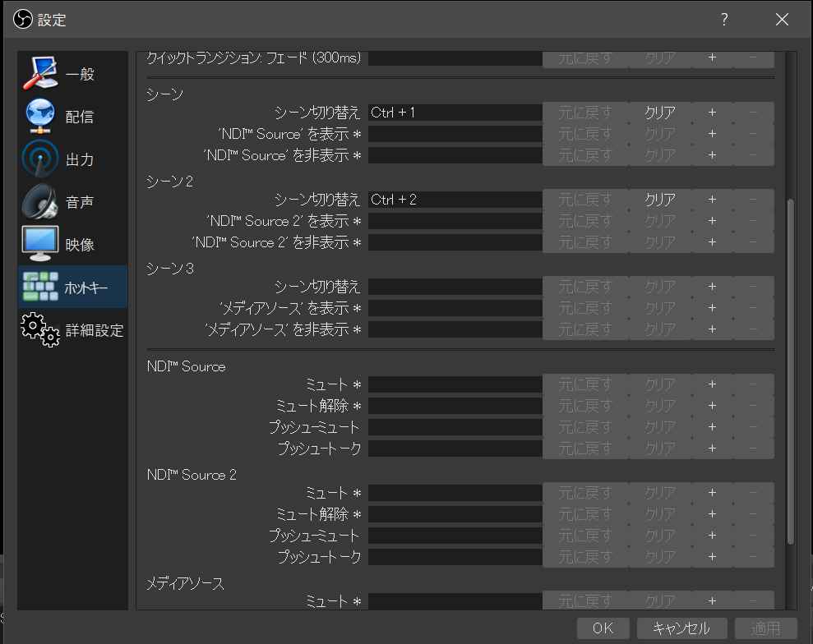This screenshot has width=813, height=644.
Task: Click + for 'NDI Source' を表示 row
Action: click(712, 134)
